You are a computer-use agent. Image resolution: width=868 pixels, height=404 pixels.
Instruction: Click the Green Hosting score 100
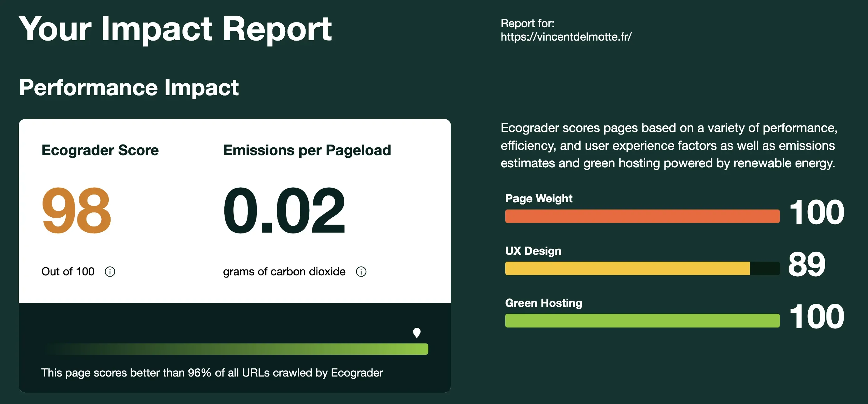pyautogui.click(x=817, y=317)
